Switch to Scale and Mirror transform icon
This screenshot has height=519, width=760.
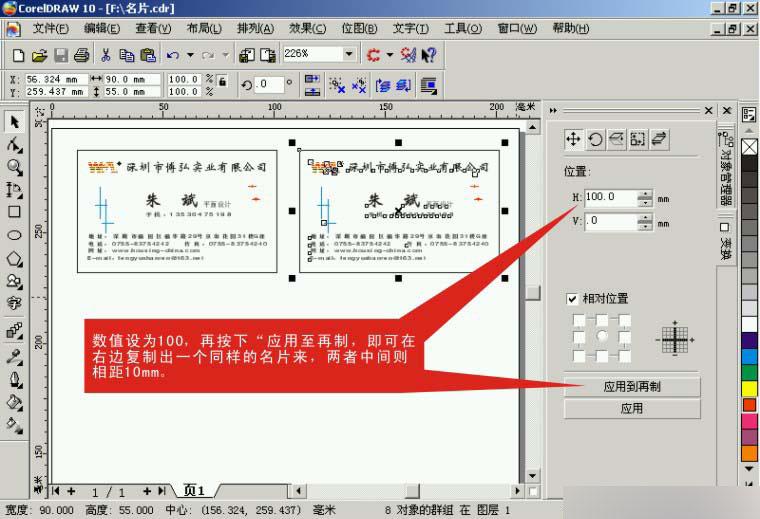(617, 140)
